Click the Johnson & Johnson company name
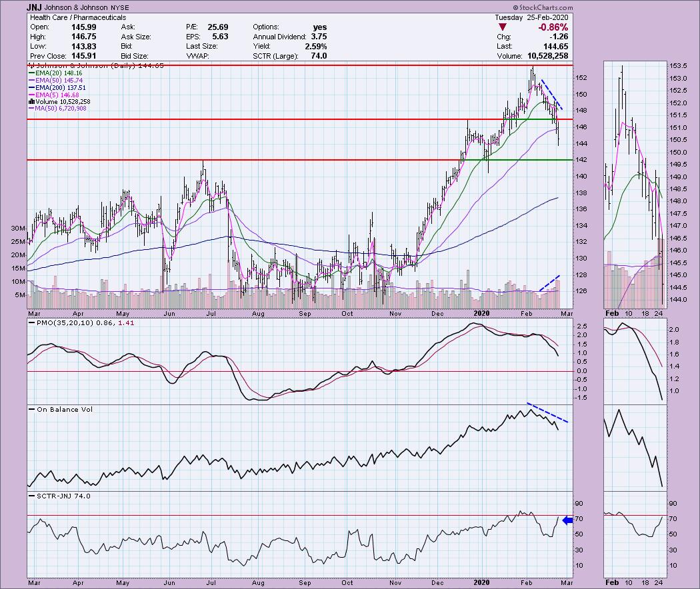Viewport: 700px width, 589px height. click(x=75, y=7)
